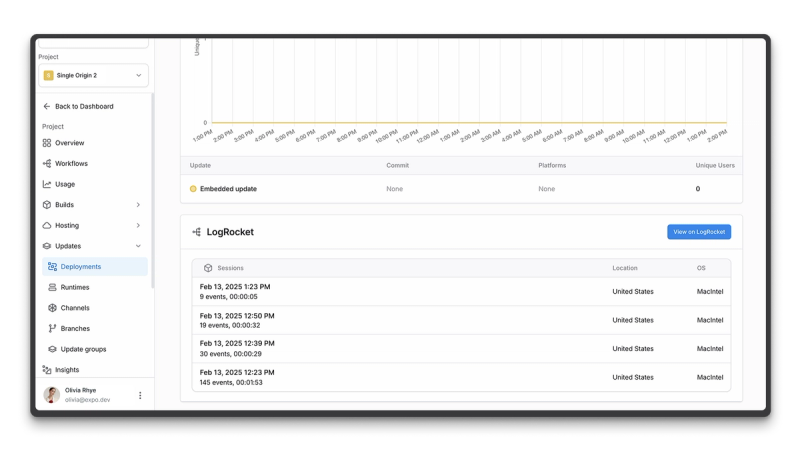
Task: Click the Update groups icon
Action: (x=52, y=349)
